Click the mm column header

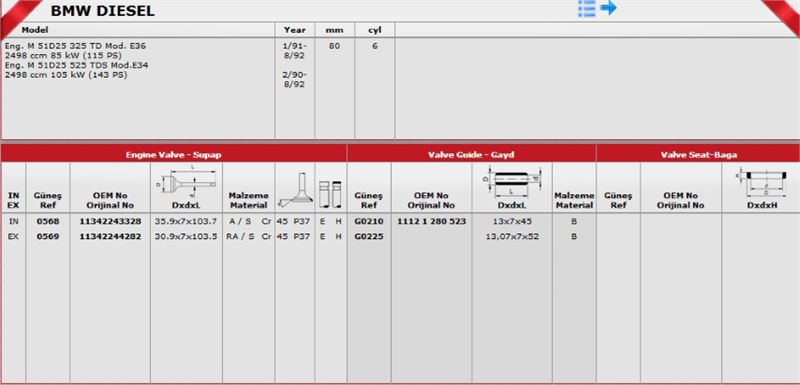pyautogui.click(x=334, y=30)
